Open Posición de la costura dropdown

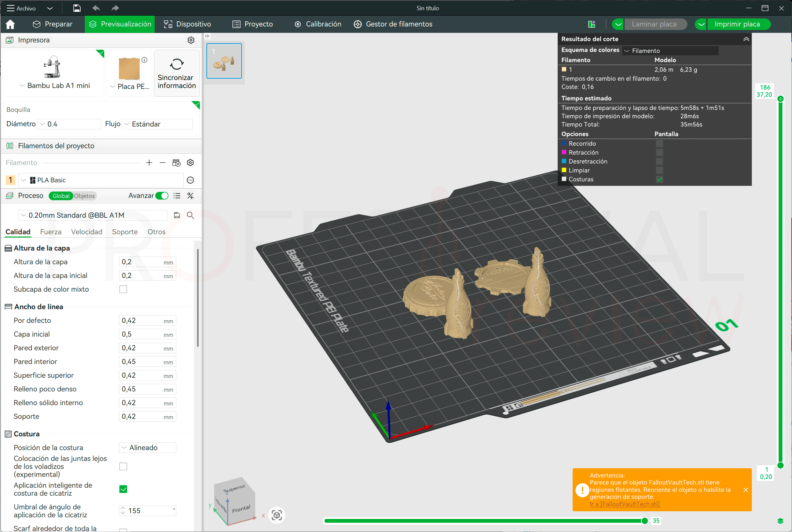[x=148, y=448]
